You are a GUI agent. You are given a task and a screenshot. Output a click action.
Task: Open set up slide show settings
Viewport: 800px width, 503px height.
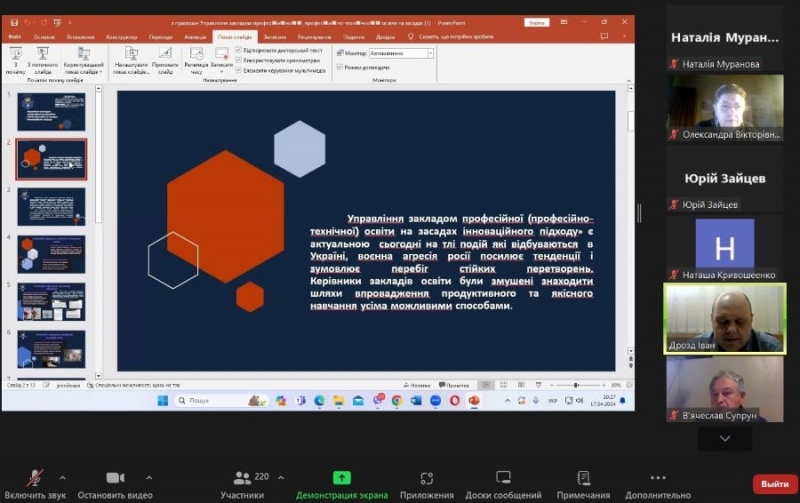[x=132, y=61]
